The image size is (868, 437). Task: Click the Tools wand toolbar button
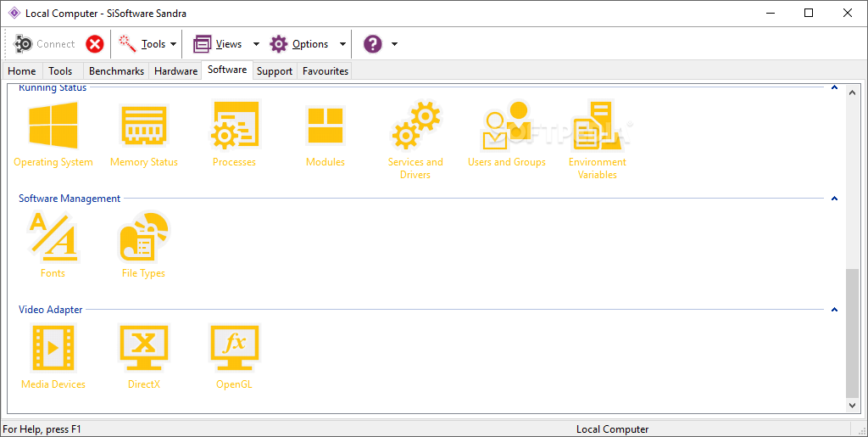pyautogui.click(x=142, y=44)
